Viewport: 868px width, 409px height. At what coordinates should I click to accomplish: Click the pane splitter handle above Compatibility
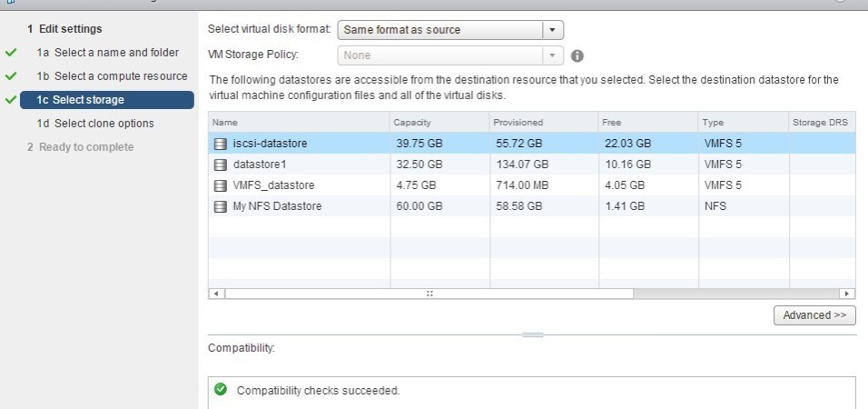click(x=533, y=334)
